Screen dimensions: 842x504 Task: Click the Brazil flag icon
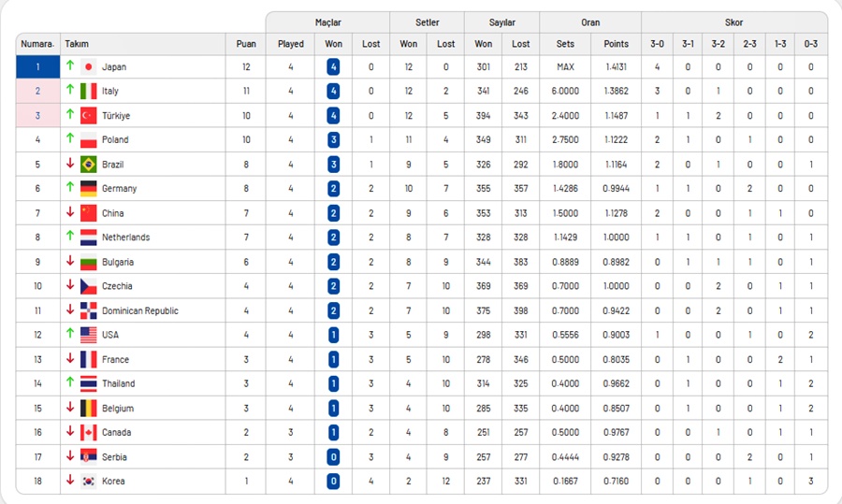tap(89, 165)
